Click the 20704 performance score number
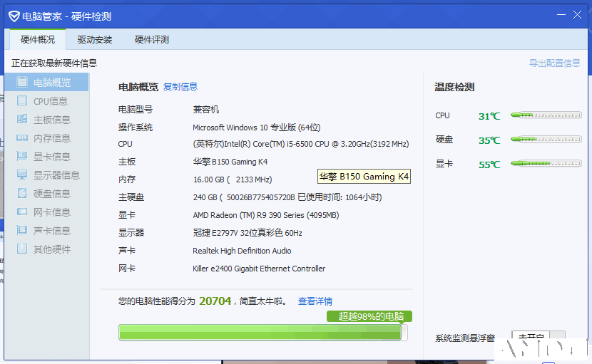The height and width of the screenshot is (364, 592). tap(215, 301)
